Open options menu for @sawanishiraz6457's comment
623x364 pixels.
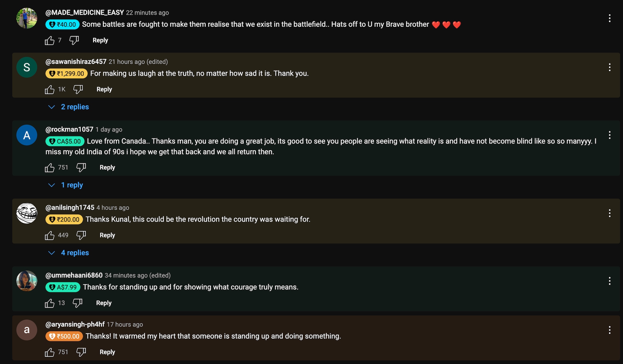(610, 67)
